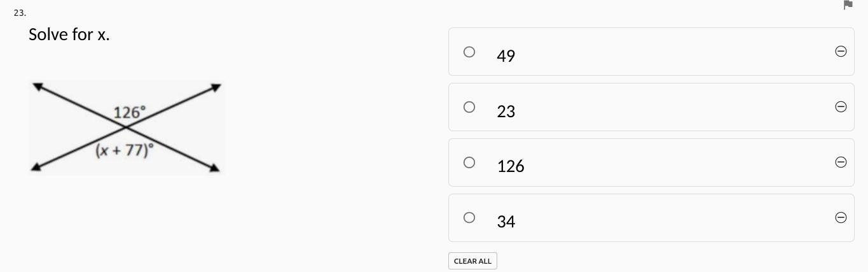
Task: Eliminate answer choice 23
Action: pos(840,107)
